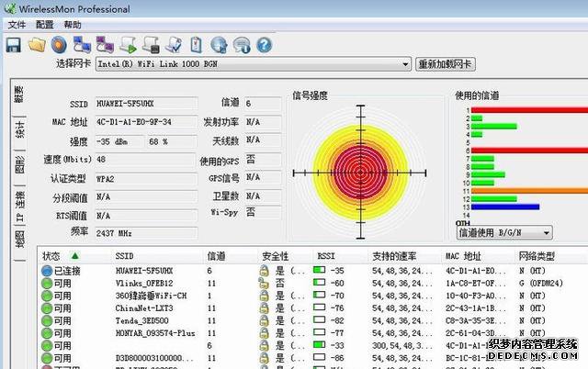Image resolution: width=588 pixels, height=369 pixels.
Task: Open the yellow folder icon in toolbar
Action: 37,45
